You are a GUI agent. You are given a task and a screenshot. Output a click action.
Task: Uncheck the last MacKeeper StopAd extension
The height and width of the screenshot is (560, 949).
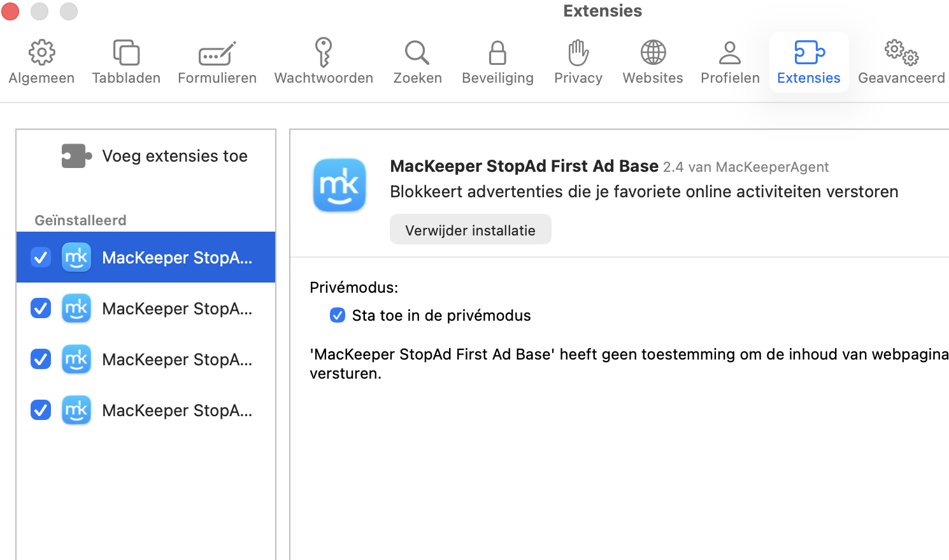[40, 410]
